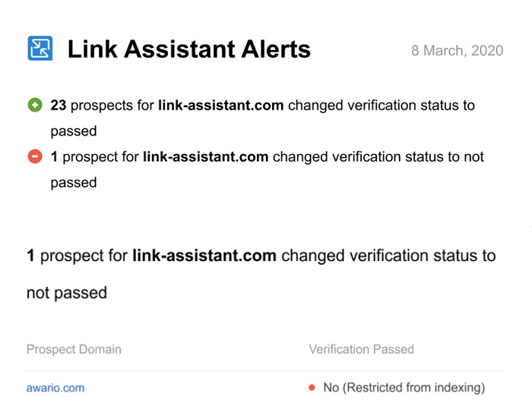
Task: Click the Link Assistant logo icon
Action: (40, 48)
